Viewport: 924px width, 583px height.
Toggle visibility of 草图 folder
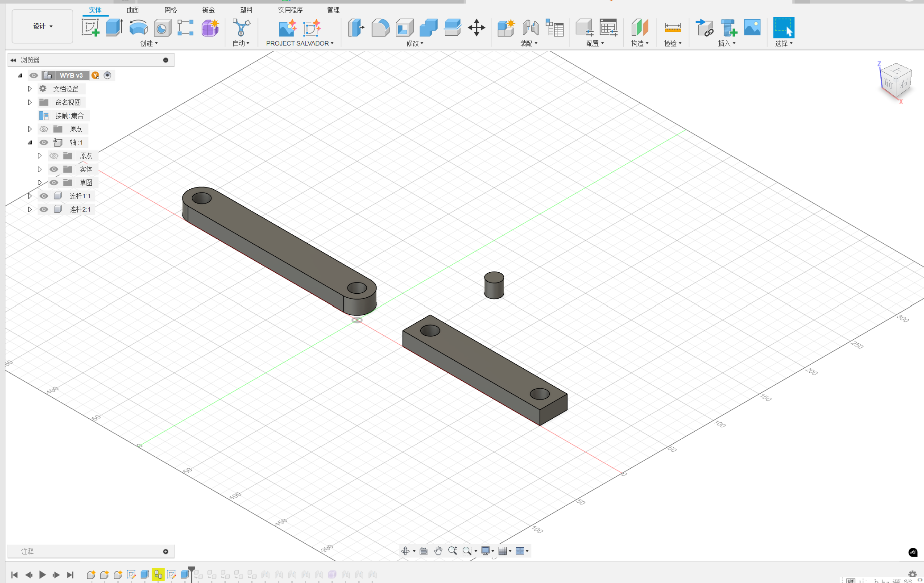coord(54,183)
